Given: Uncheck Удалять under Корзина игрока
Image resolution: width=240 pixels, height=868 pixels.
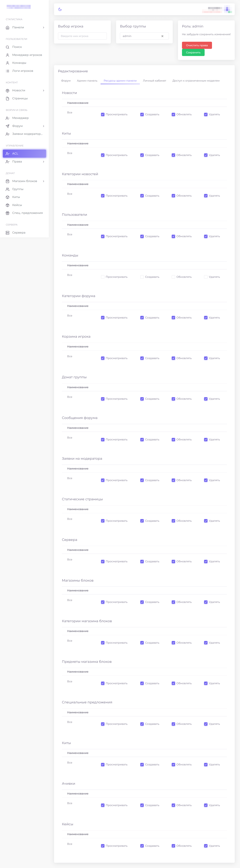Looking at the screenshot, I should pos(206,358).
